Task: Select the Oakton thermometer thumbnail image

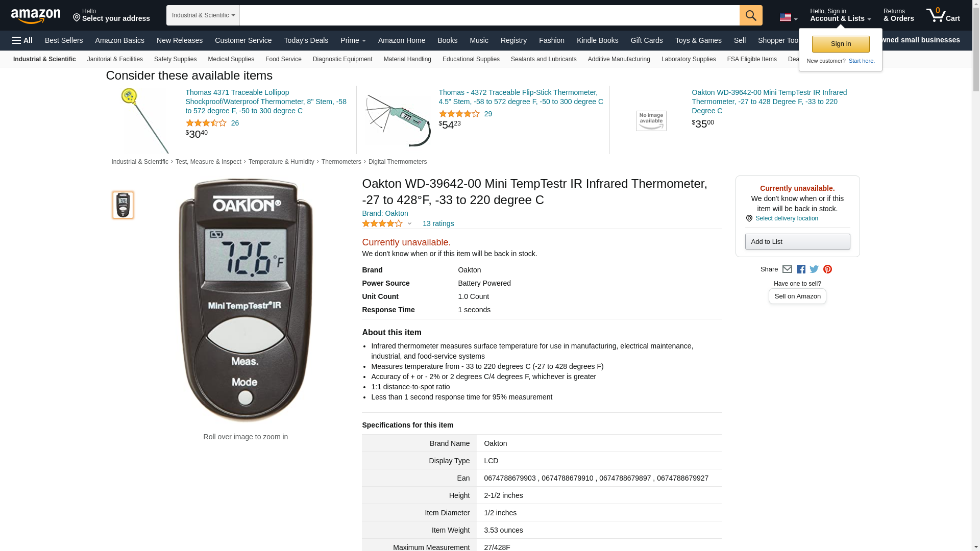Action: [x=123, y=205]
